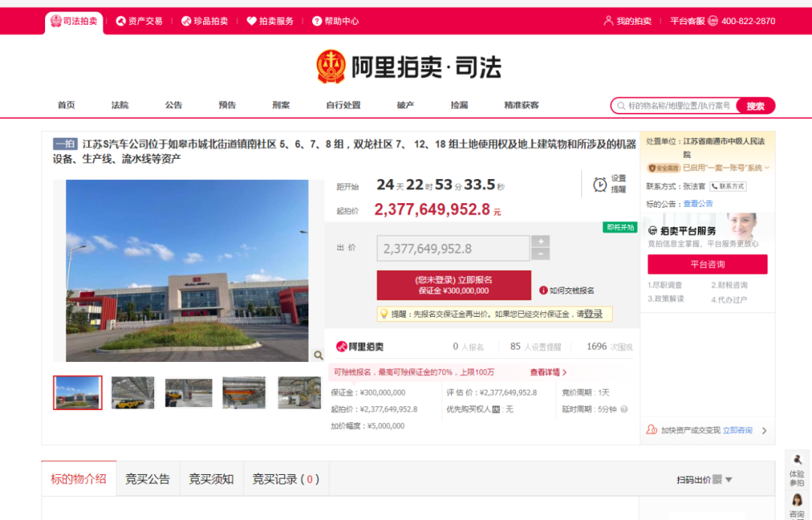Click the bid price input box
Screen dimensions: 812x520
click(453, 248)
